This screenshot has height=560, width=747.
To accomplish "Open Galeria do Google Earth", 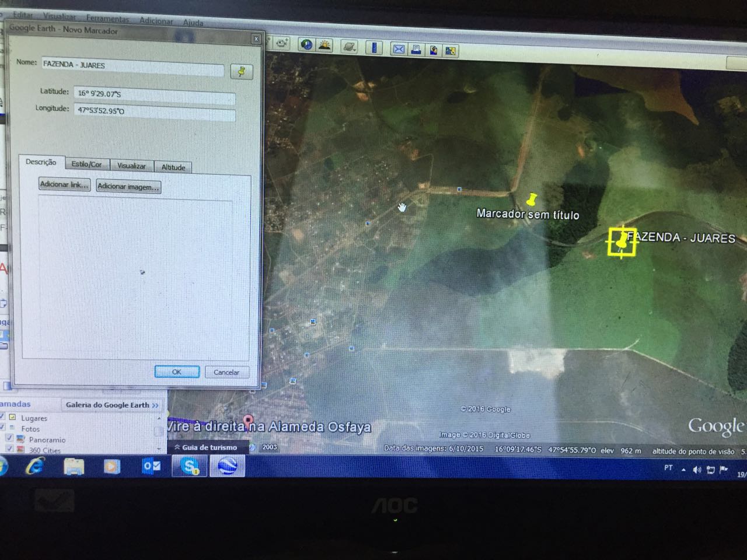I will tap(112, 405).
